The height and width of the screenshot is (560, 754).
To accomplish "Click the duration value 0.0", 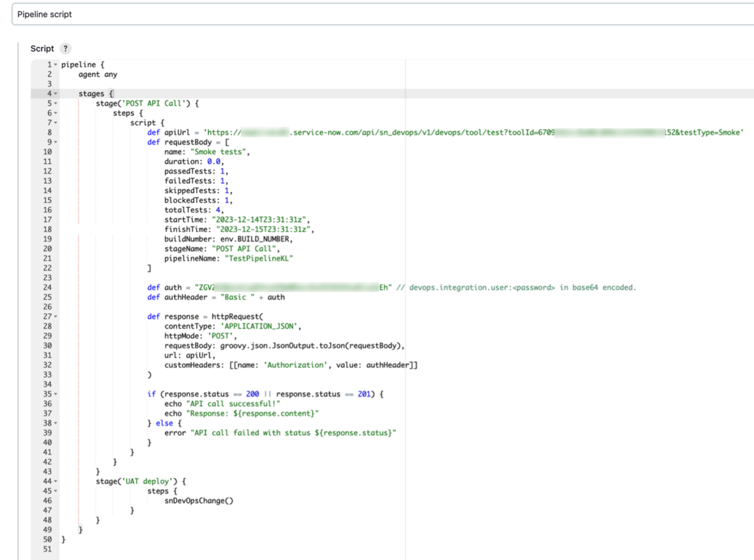I will click(213, 162).
